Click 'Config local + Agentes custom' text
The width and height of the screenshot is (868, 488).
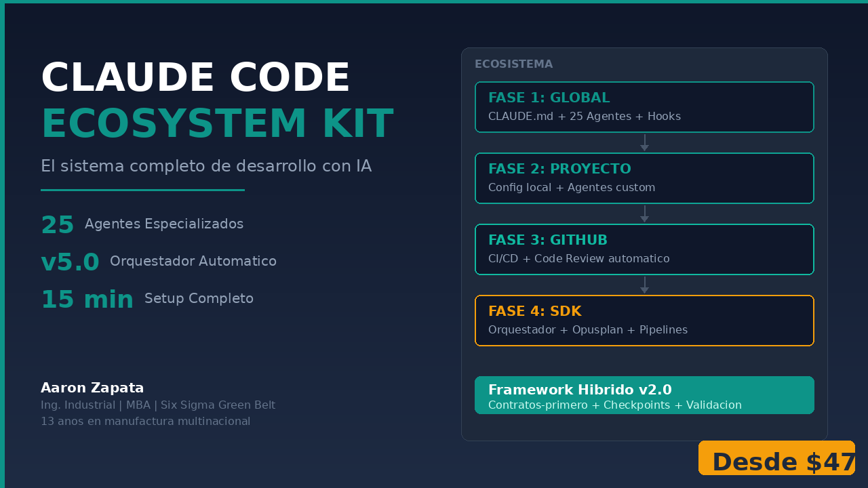click(572, 188)
